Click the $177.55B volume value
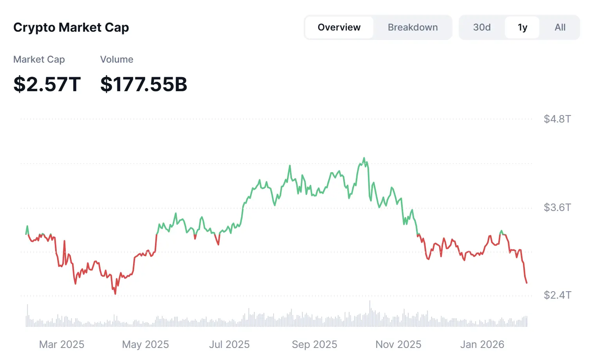Image resolution: width=591 pixels, height=364 pixels. [x=144, y=84]
